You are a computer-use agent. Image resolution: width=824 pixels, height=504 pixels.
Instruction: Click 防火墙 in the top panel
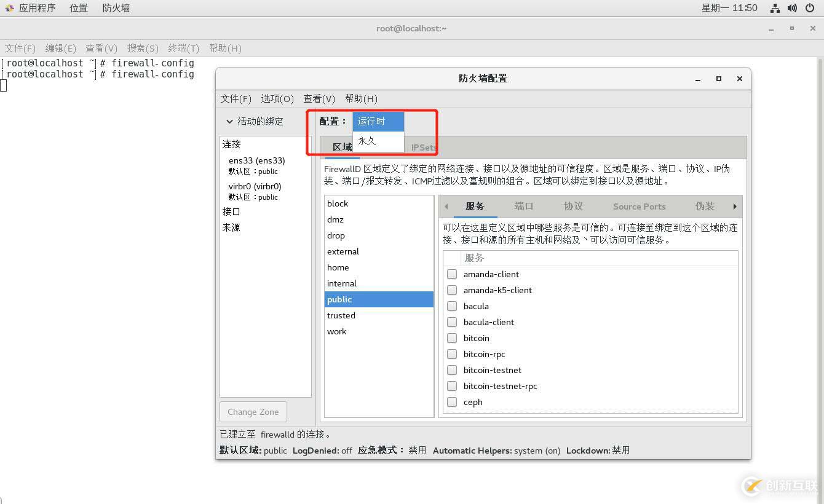[116, 8]
